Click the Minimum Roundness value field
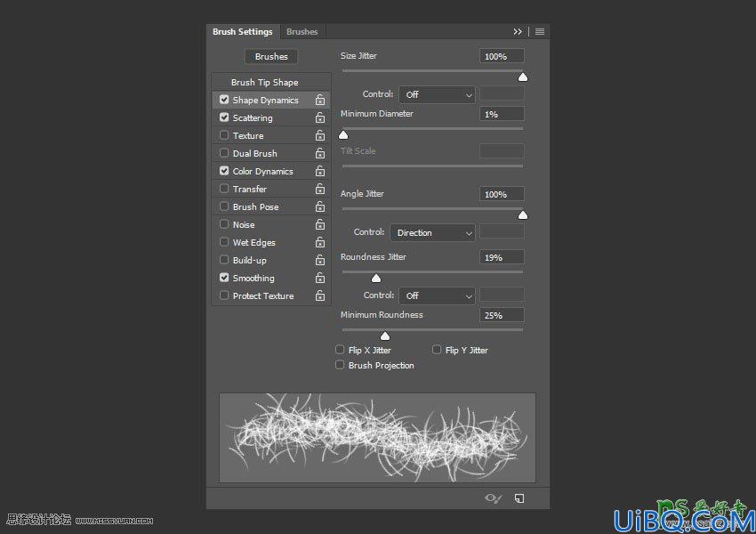This screenshot has width=756, height=534. (x=502, y=315)
